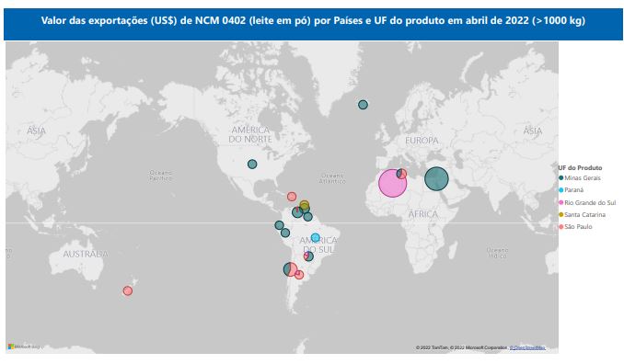Select the Rio Grande do Sul legend label
The image size is (624, 364).
click(590, 202)
